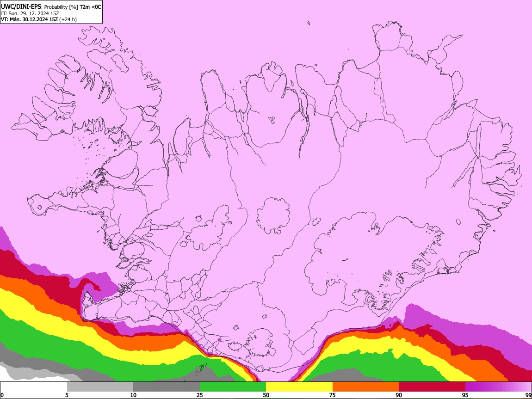Click the '10' legend scale label
This screenshot has height=399, width=532.
(133, 395)
